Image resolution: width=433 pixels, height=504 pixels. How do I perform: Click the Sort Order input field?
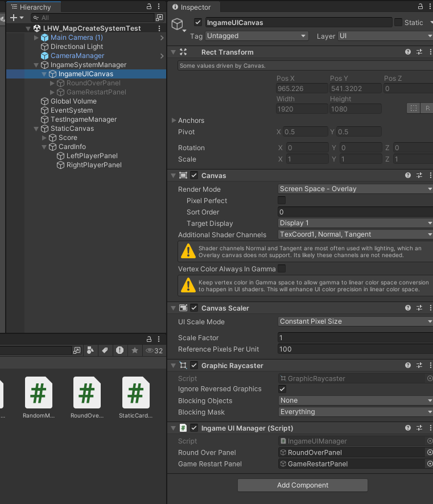(x=355, y=212)
